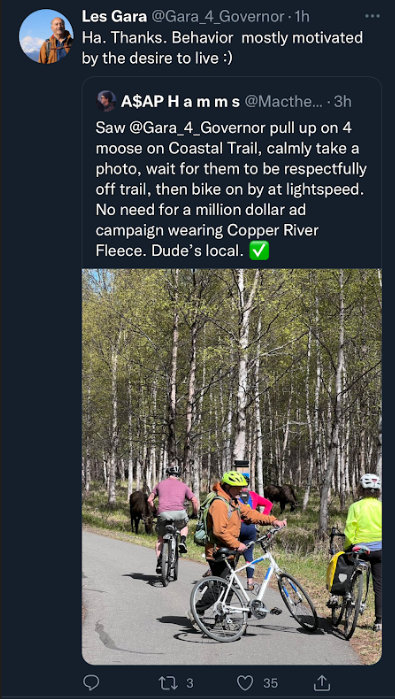This screenshot has height=699, width=395.
Task: Click the @Macthe... handle in quoted tweet
Action: [x=283, y=102]
